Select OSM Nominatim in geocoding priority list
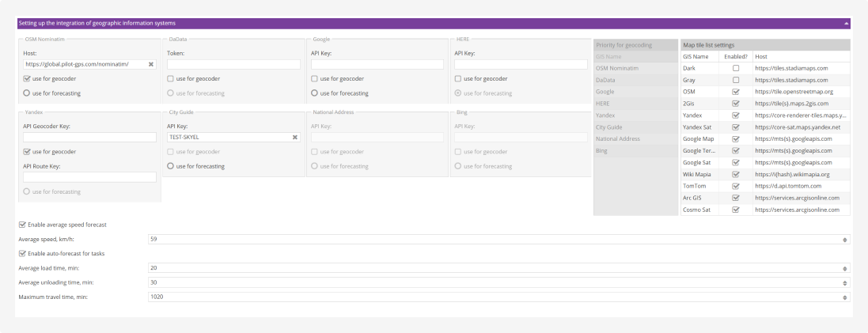 click(x=633, y=69)
